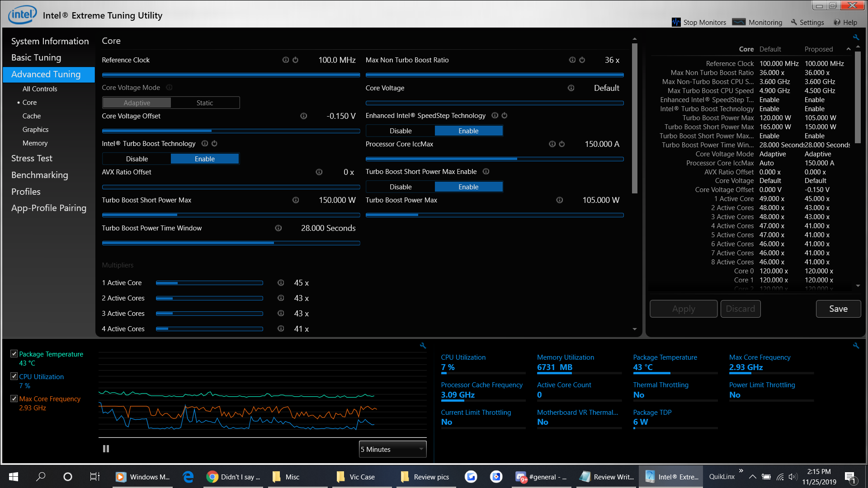
Task: Show info for Core Voltage setting
Action: click(x=571, y=88)
